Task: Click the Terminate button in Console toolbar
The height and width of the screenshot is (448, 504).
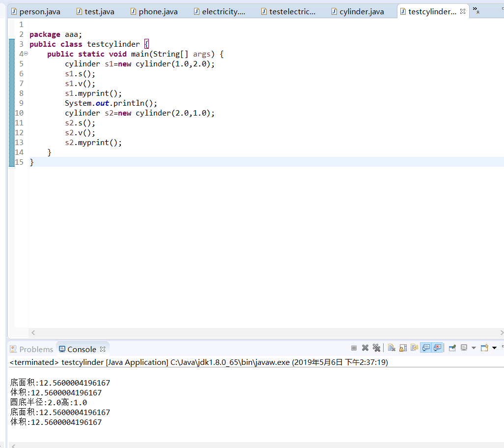Action: [x=354, y=348]
